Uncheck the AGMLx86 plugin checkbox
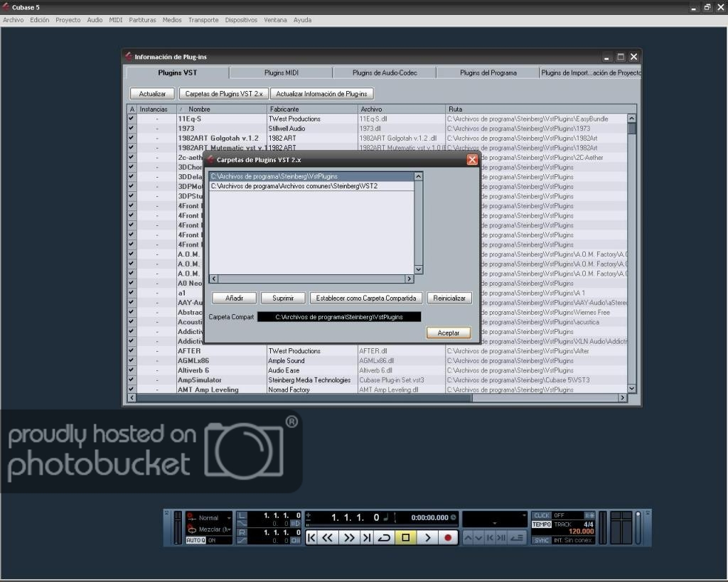This screenshot has width=728, height=582. 132,360
